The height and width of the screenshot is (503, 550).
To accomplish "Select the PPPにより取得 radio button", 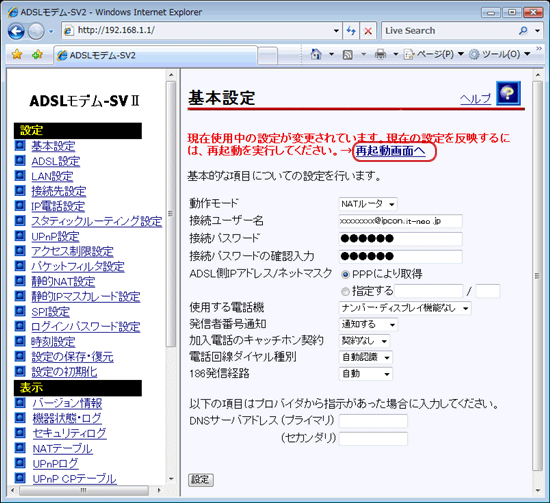I will point(345,274).
